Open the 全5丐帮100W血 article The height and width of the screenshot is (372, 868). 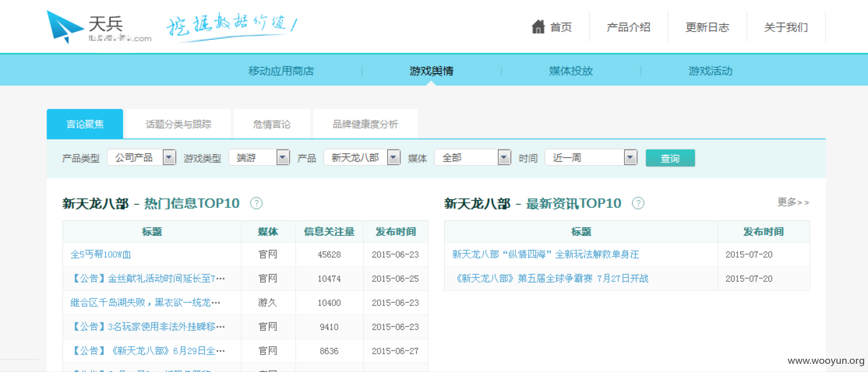pos(101,254)
